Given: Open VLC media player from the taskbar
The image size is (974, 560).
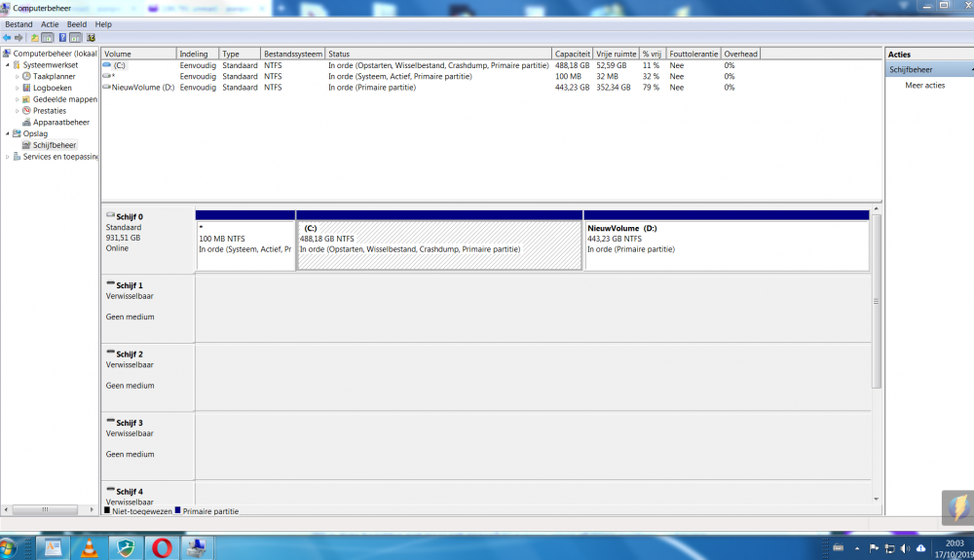Looking at the screenshot, I should tap(89, 548).
